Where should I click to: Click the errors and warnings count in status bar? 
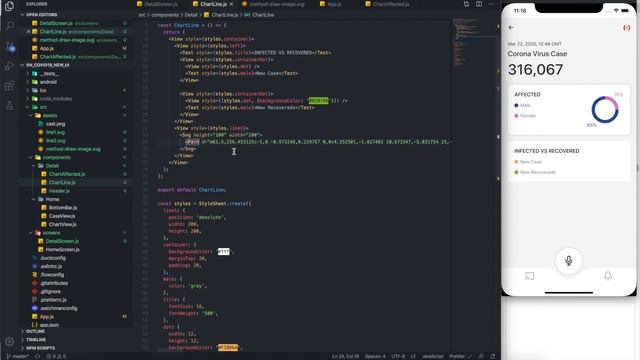coord(56,356)
